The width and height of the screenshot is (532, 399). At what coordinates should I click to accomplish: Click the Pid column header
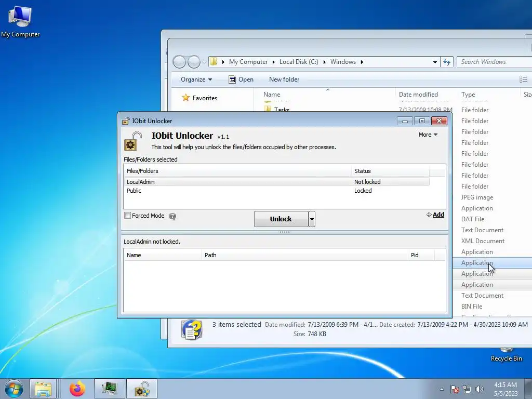[421, 255]
